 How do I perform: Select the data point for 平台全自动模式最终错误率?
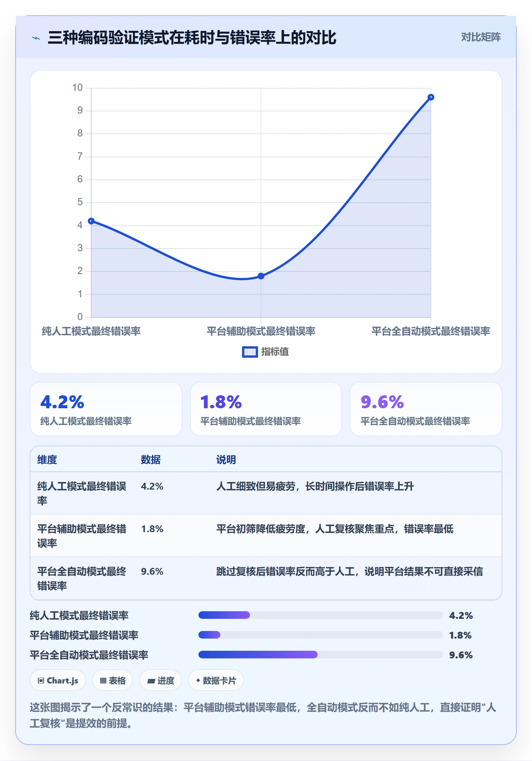click(431, 97)
